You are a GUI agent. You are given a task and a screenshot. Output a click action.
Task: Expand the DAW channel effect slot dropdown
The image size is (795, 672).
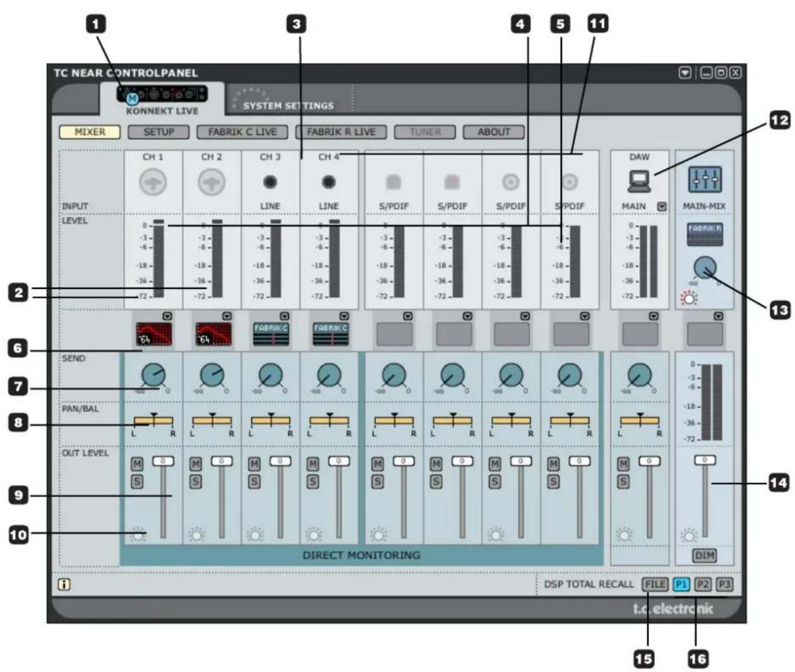coord(654,315)
